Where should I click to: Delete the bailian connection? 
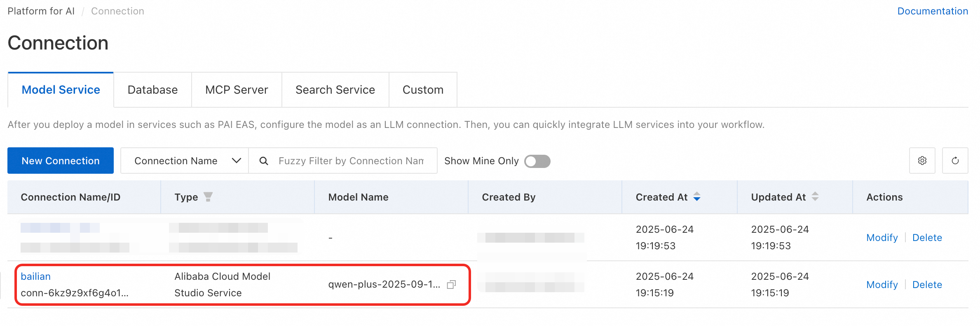[927, 284]
